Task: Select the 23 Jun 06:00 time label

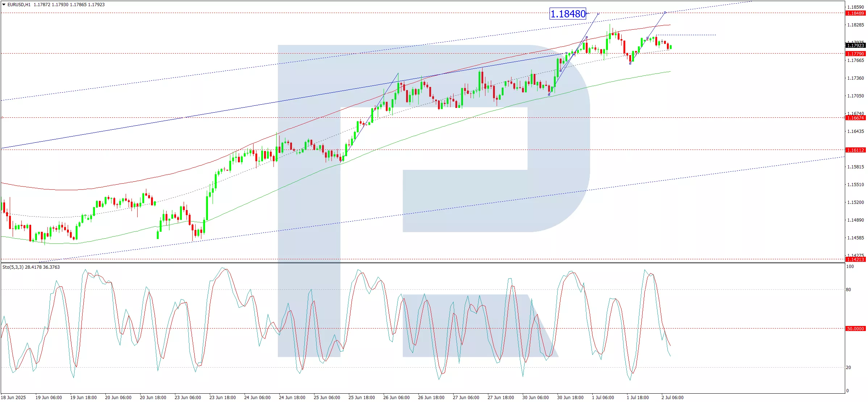Action: coord(188,398)
